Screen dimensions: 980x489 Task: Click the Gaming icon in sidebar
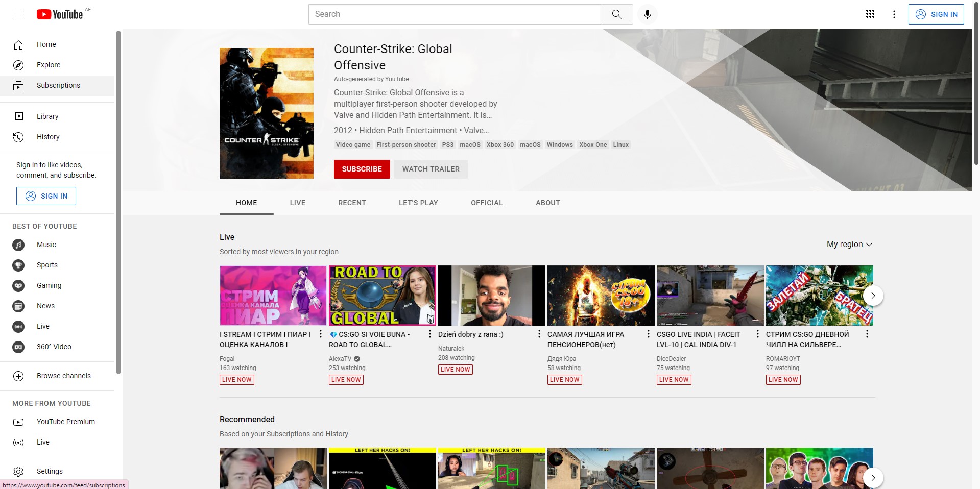pyautogui.click(x=18, y=286)
